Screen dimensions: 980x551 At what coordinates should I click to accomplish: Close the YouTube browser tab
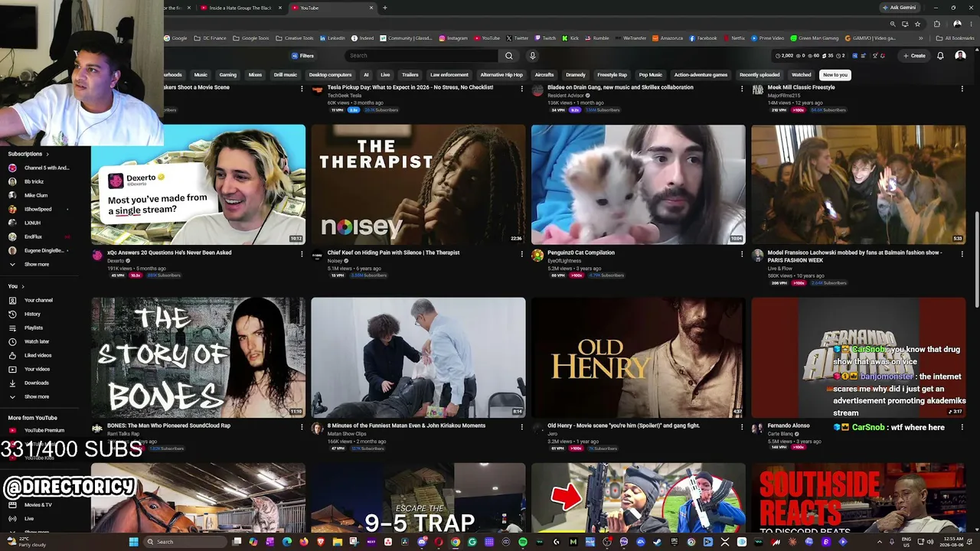pos(371,8)
